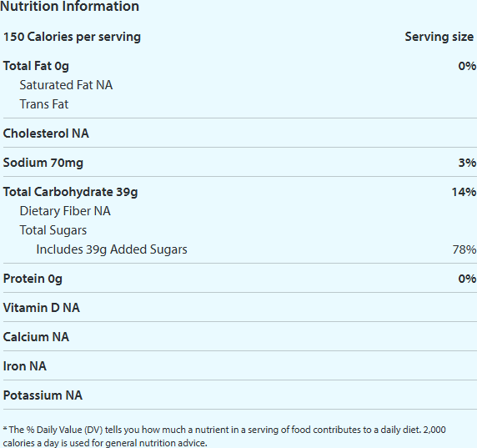Viewport: 477px width, 448px height.
Task: Select the Dietary Fiber NA line
Action: (65, 211)
